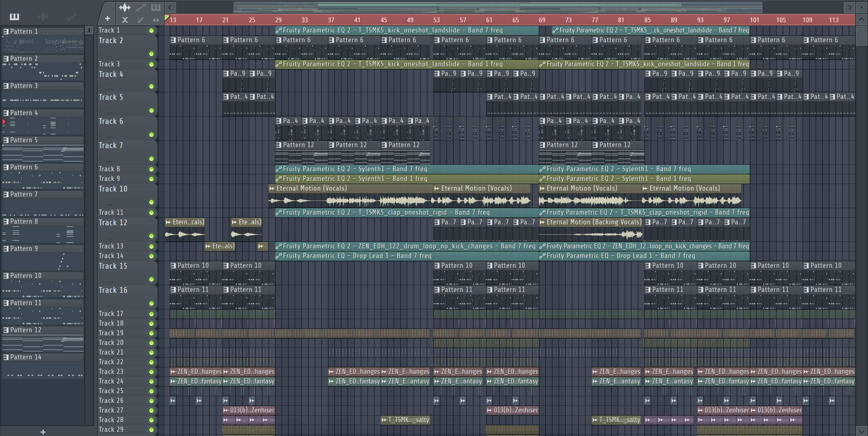This screenshot has height=436, width=868.
Task: Mute Track 23 with its green light
Action: click(x=151, y=372)
